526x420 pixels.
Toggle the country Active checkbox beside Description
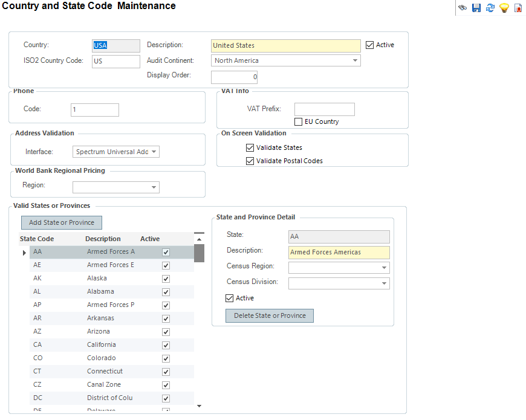(369, 45)
